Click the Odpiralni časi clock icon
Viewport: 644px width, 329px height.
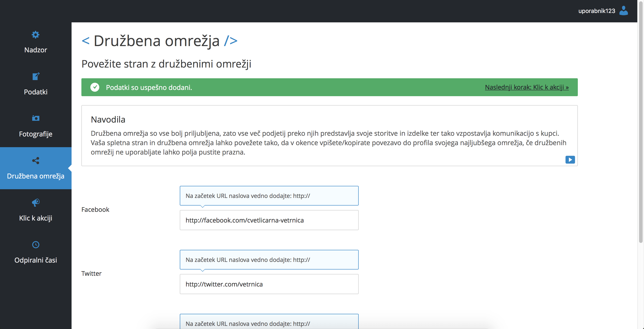click(x=36, y=244)
